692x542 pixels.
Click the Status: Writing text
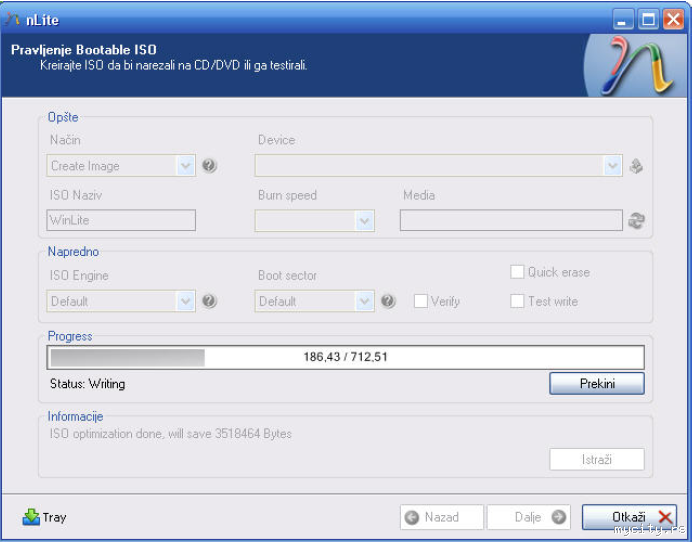(87, 384)
